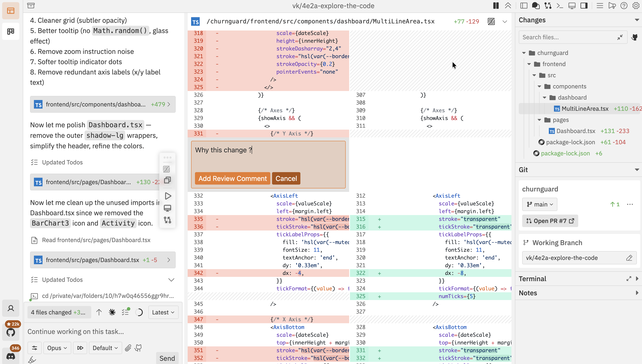Open PR #7 with the button
The image size is (642, 364).
[550, 221]
